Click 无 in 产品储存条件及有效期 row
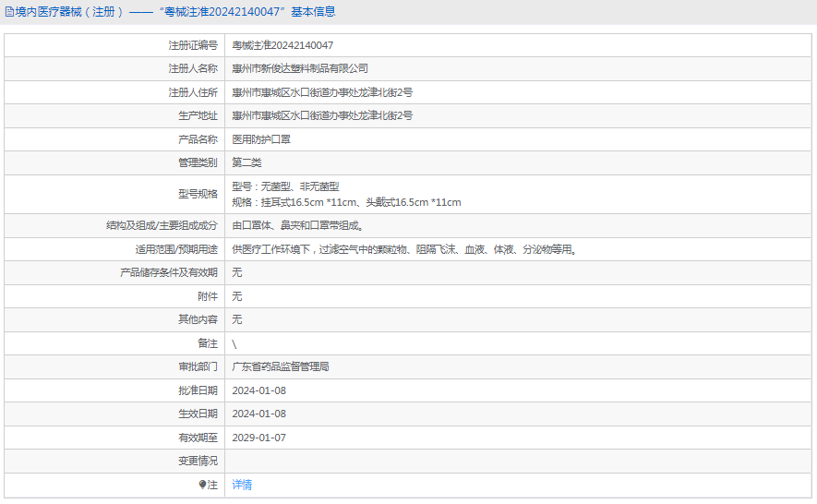 [x=237, y=272]
